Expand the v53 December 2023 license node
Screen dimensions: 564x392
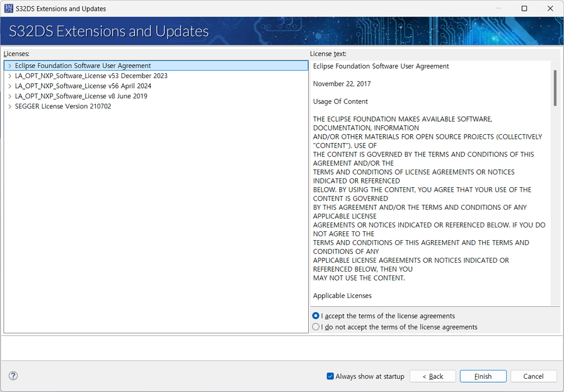click(9, 76)
